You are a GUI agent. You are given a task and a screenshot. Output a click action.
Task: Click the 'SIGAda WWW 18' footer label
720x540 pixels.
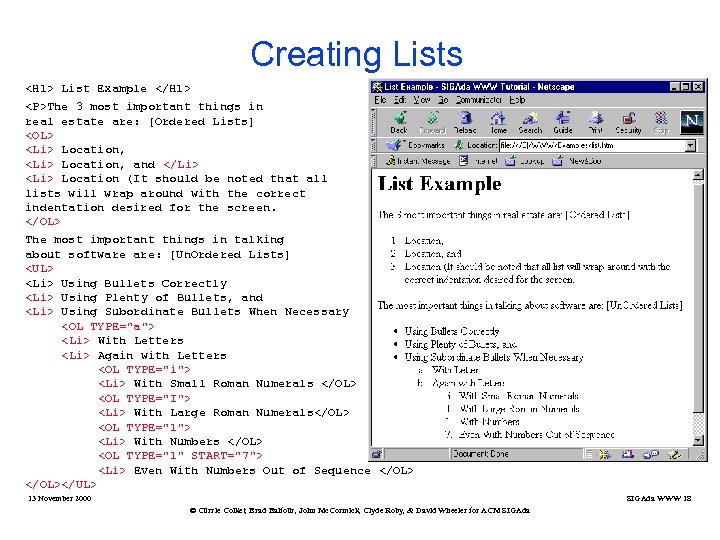click(x=659, y=498)
